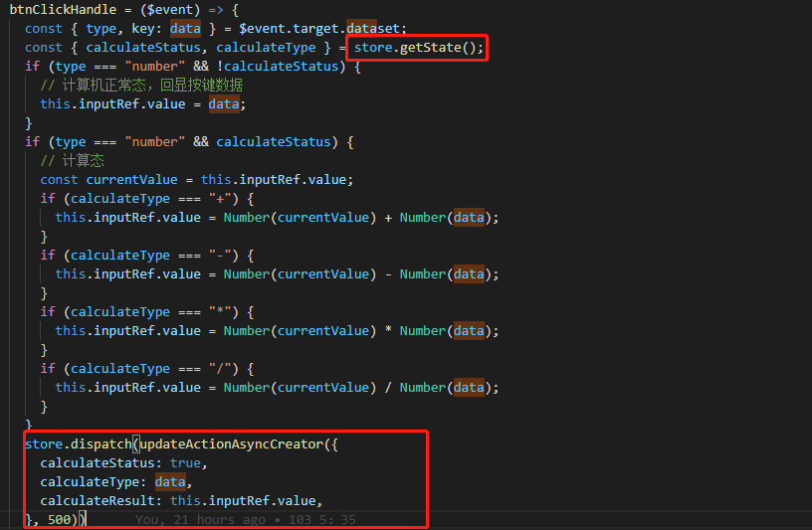Click 'key: data' in destructuring line

click(166, 29)
